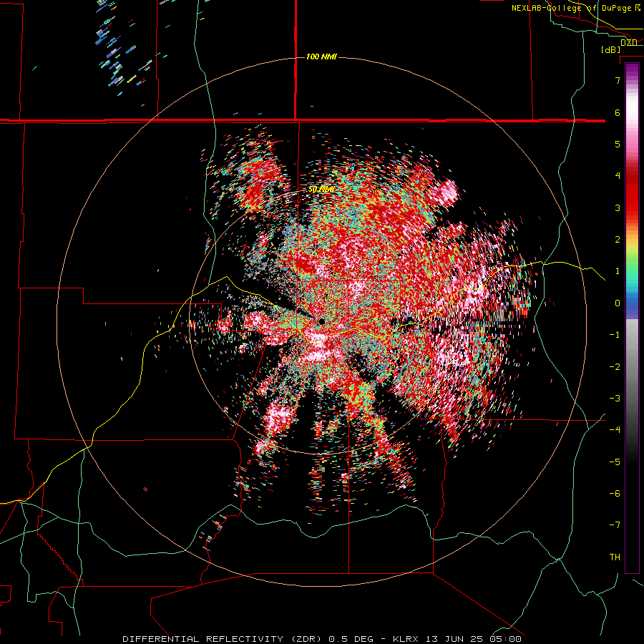Click the TH threshold label

tap(615, 557)
